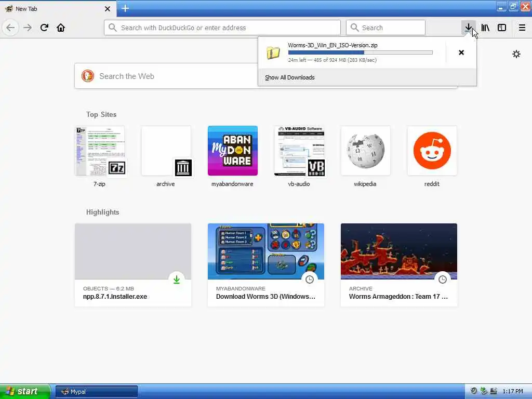The width and height of the screenshot is (532, 399).
Task: Open the hamburger application menu
Action: click(x=522, y=28)
